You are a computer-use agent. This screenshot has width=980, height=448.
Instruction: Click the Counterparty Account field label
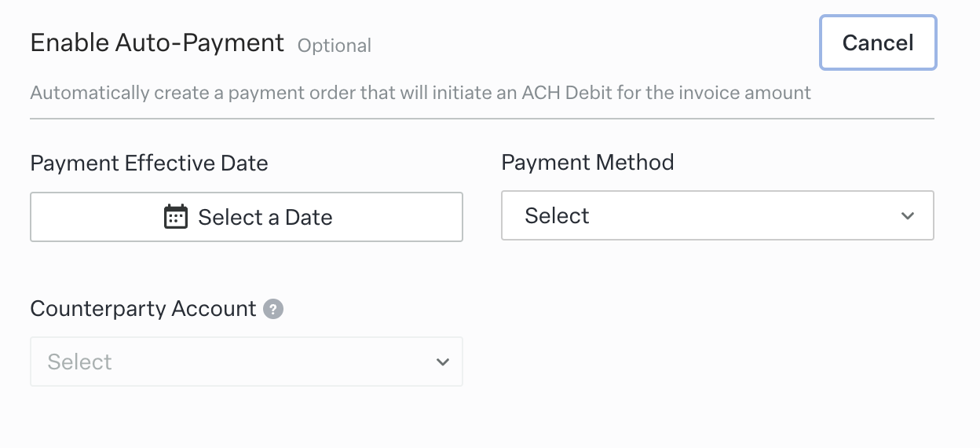pyautogui.click(x=143, y=309)
